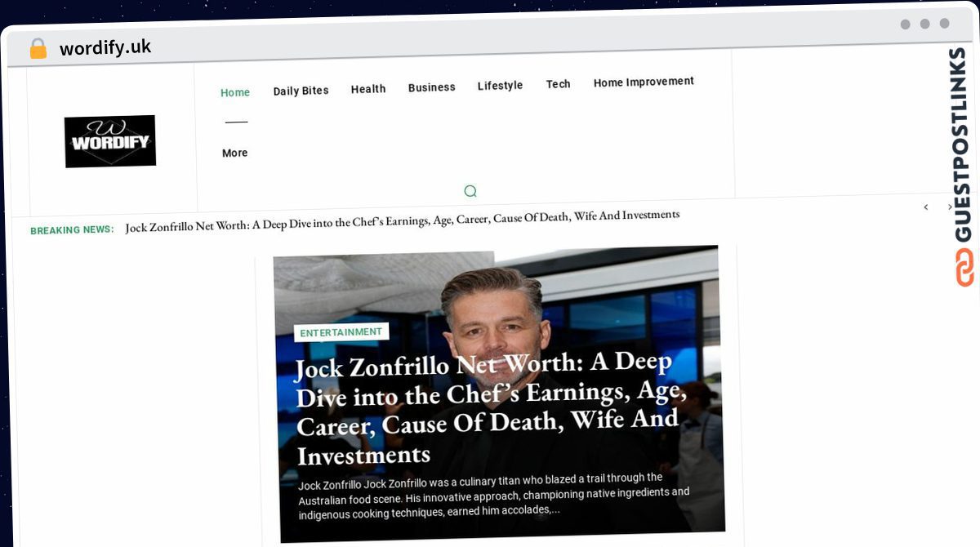Open the Home tab
This screenshot has width=980, height=547.
[235, 92]
